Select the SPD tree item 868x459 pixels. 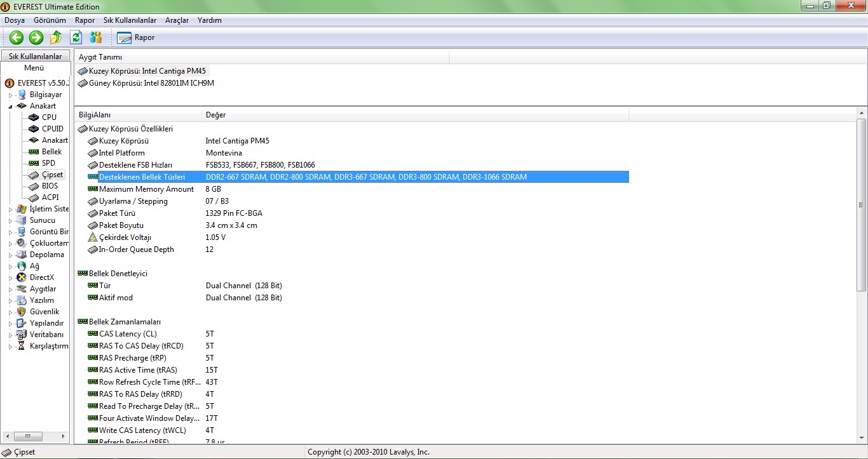coord(48,163)
